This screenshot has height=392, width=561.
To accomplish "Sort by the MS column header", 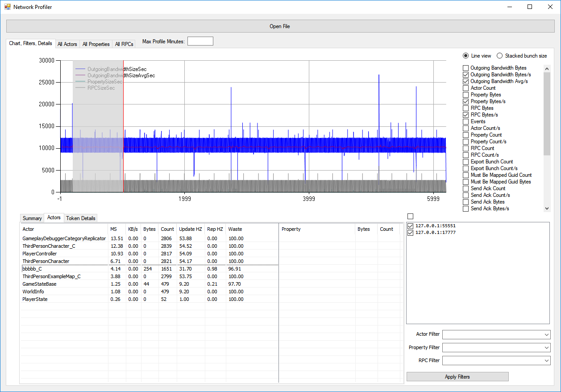I will (x=117, y=229).
